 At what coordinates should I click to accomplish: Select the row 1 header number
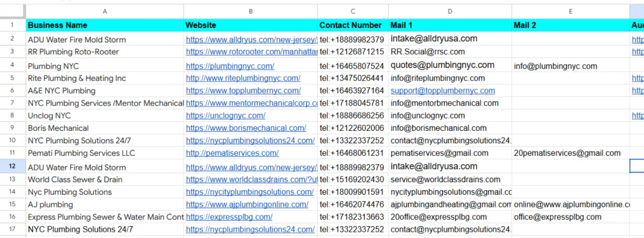pos(12,25)
